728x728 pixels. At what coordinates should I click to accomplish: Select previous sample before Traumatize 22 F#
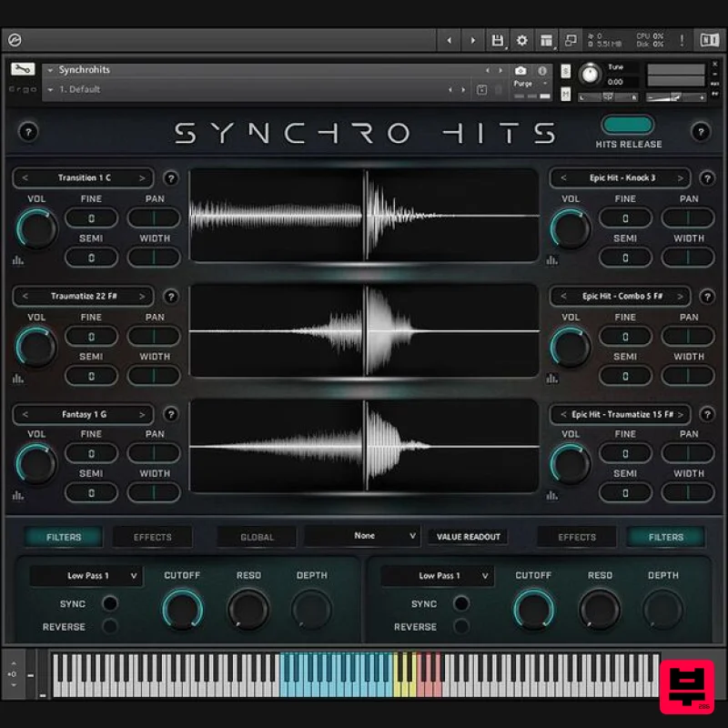[x=25, y=297]
